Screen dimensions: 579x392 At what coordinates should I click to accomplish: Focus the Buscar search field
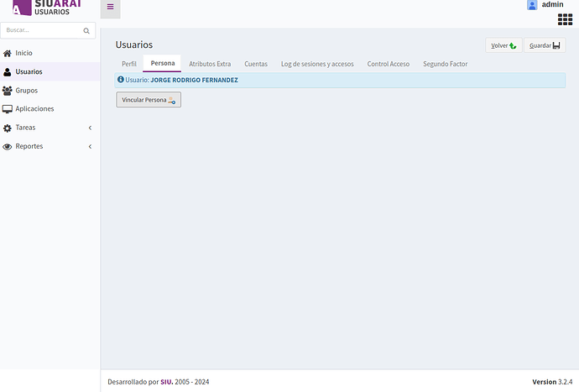pyautogui.click(x=42, y=30)
